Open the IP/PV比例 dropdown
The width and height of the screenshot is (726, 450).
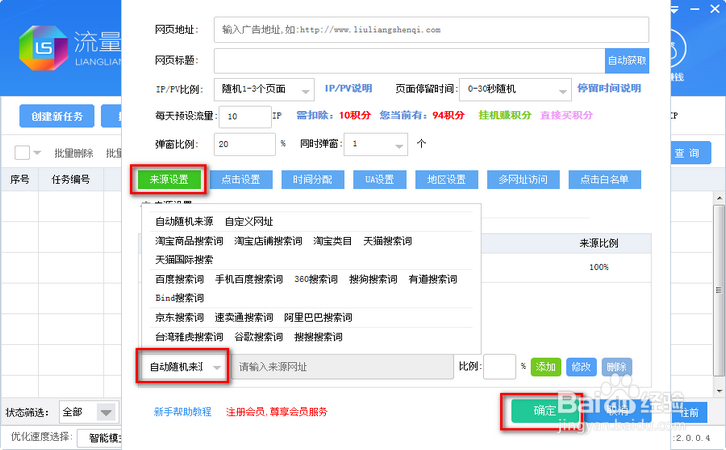pyautogui.click(x=264, y=89)
